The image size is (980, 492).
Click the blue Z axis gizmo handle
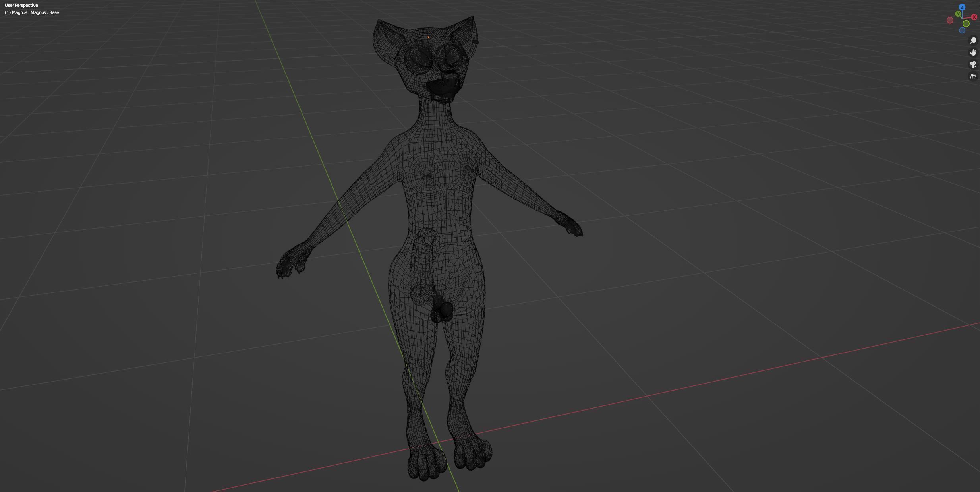tap(962, 7)
